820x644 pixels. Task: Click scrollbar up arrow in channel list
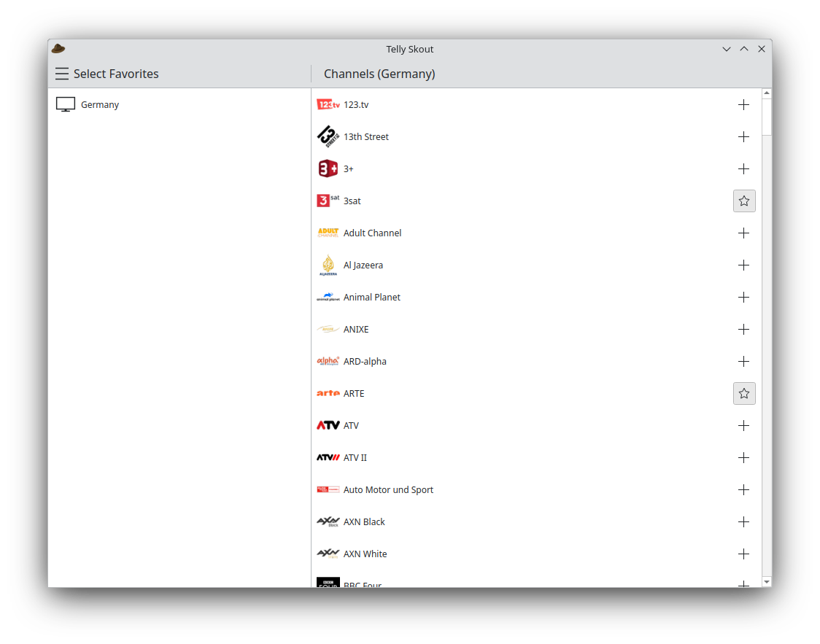[766, 93]
